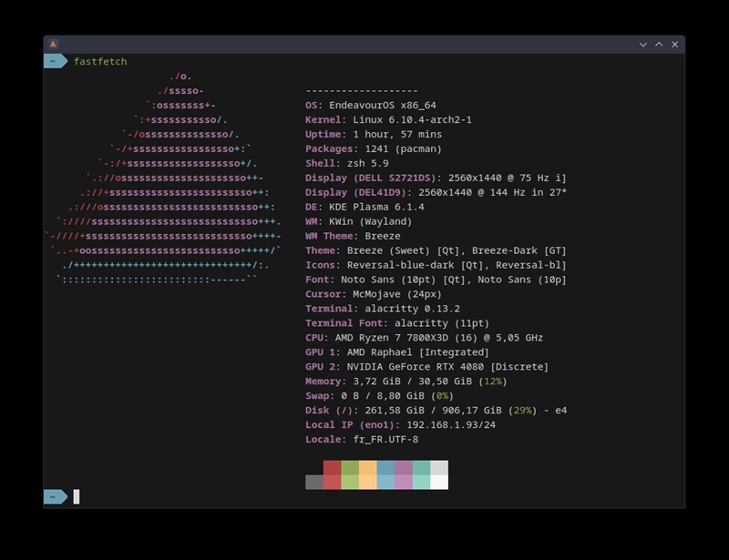729x560 pixels.
Task: Close the Alacritty terminal window
Action: click(x=674, y=45)
